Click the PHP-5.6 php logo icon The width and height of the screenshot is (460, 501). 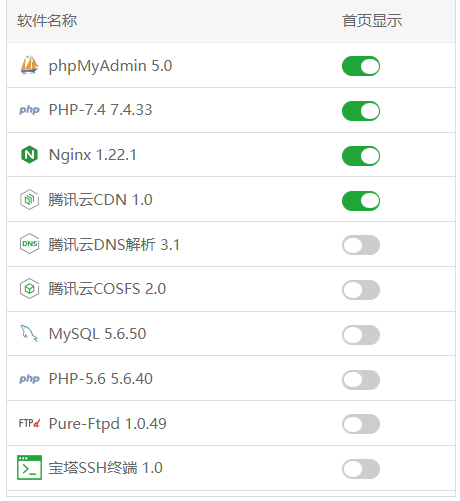pyautogui.click(x=29, y=379)
